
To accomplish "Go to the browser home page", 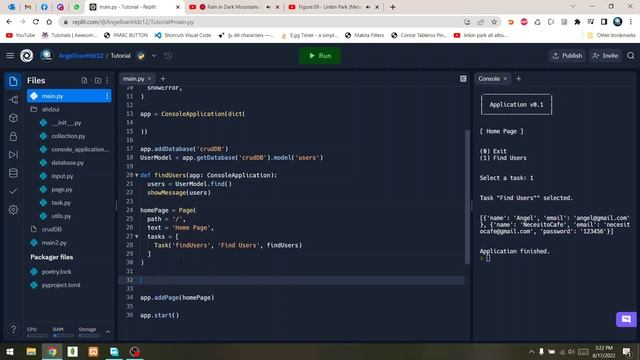I will point(49,22).
